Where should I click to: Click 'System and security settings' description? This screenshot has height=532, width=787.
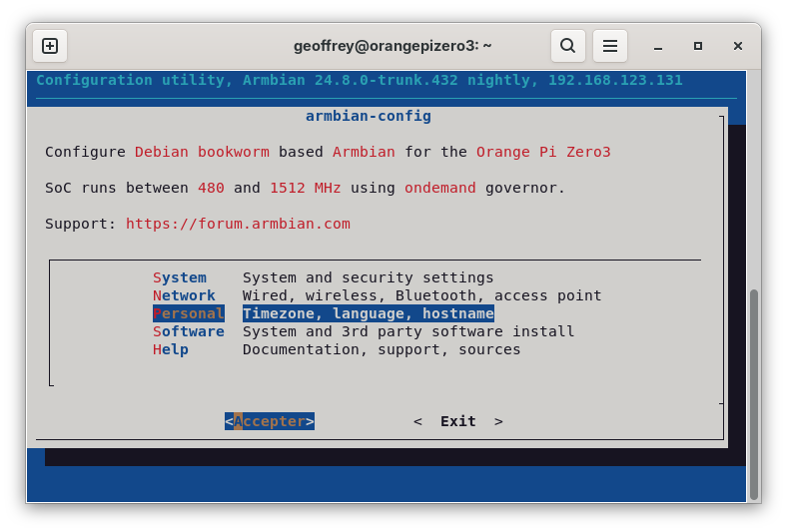pos(368,277)
